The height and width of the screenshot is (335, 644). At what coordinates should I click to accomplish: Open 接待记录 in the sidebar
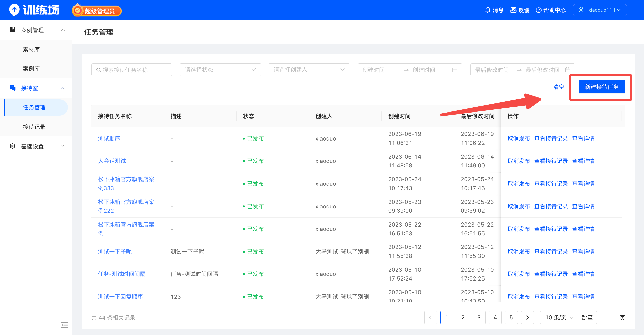coord(34,127)
